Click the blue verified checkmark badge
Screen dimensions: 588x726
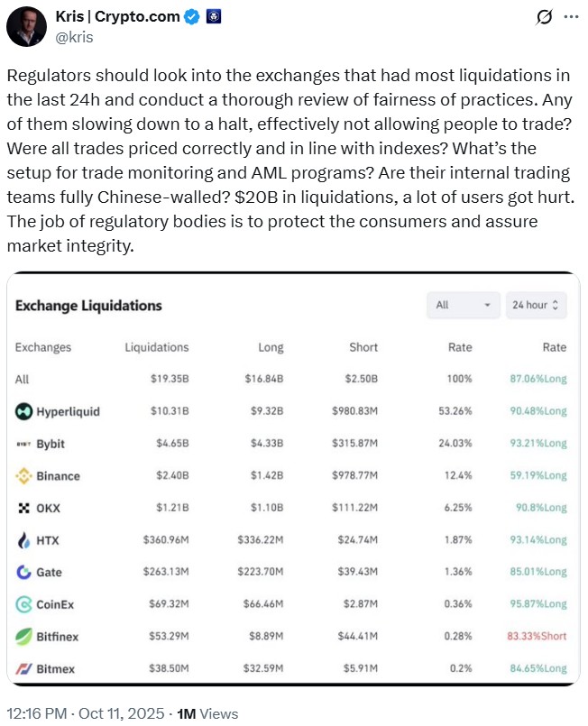(192, 17)
